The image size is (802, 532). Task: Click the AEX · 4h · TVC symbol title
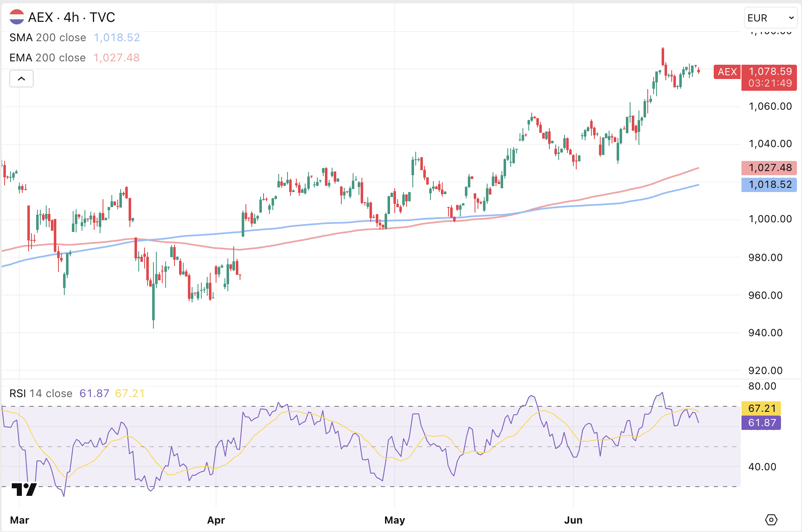coord(71,17)
